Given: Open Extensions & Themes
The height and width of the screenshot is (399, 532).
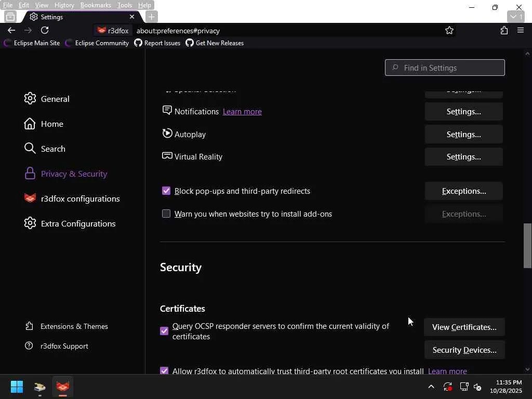Looking at the screenshot, I should tap(74, 326).
